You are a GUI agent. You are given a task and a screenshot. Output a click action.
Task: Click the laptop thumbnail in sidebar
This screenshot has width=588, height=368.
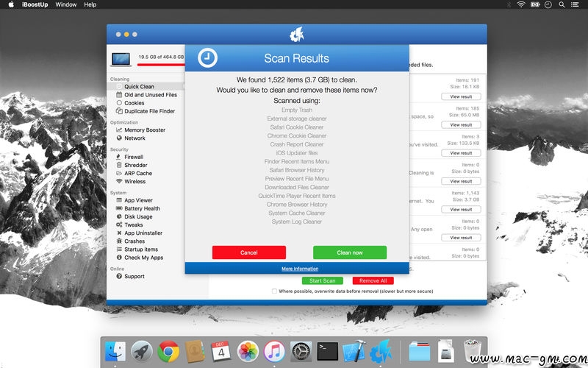click(121, 59)
